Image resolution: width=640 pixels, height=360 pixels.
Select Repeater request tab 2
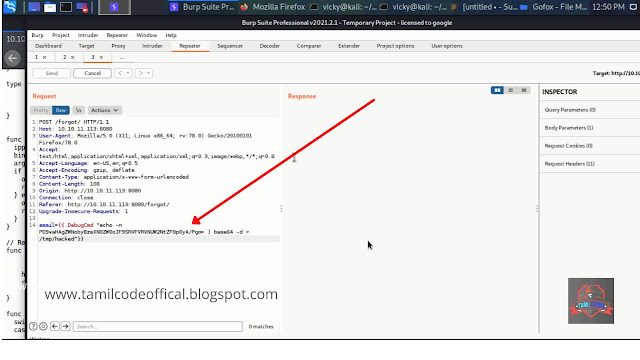(64, 57)
